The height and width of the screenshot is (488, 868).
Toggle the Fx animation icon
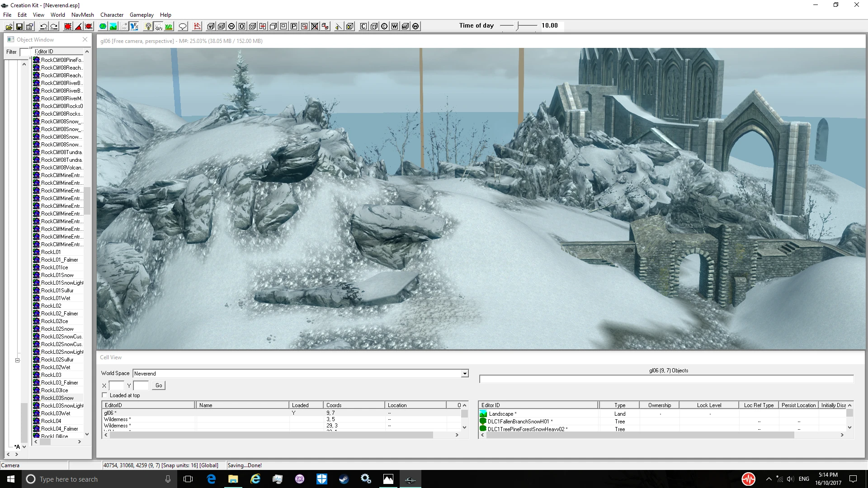134,26
